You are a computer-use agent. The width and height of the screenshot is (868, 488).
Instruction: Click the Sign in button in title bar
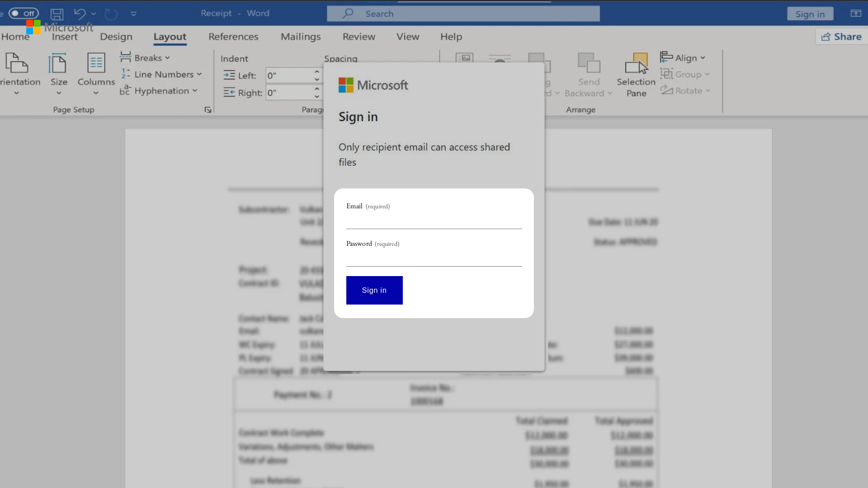(x=810, y=14)
